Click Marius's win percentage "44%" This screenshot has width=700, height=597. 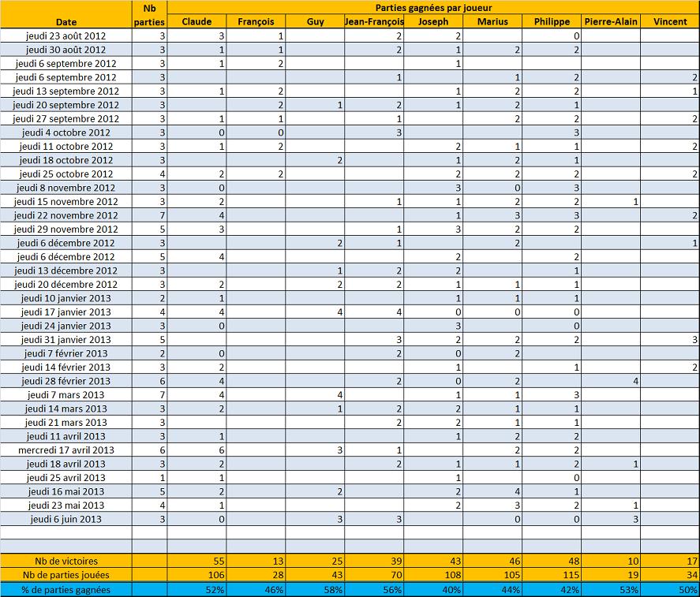pos(492,590)
